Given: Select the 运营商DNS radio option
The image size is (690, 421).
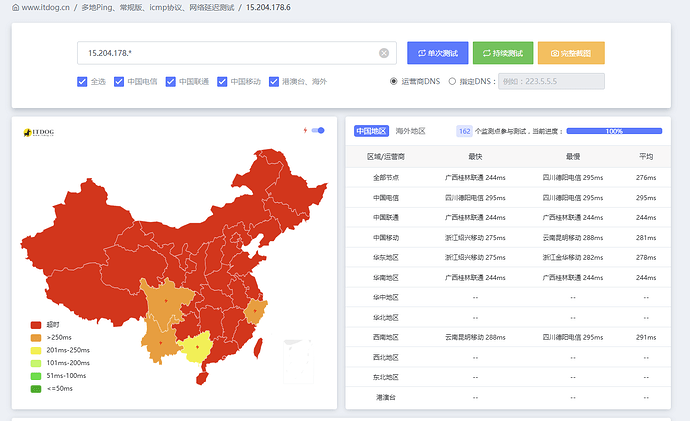Looking at the screenshot, I should pos(393,82).
